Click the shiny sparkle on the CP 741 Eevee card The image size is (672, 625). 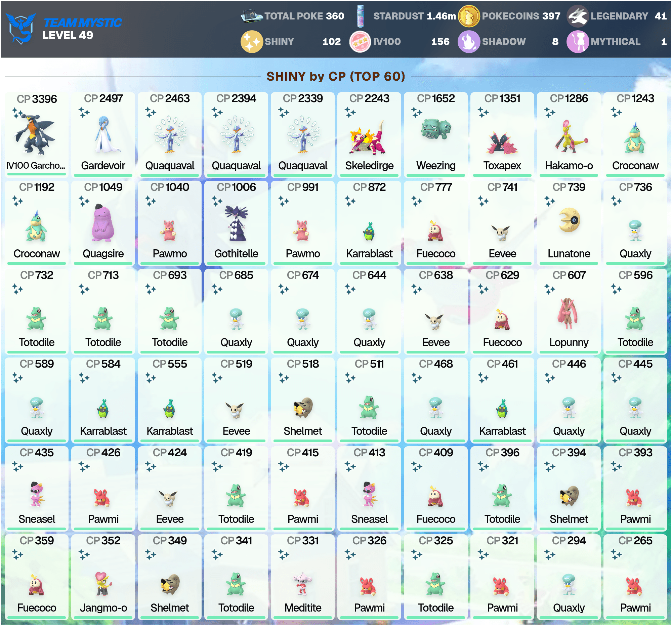[x=484, y=201]
